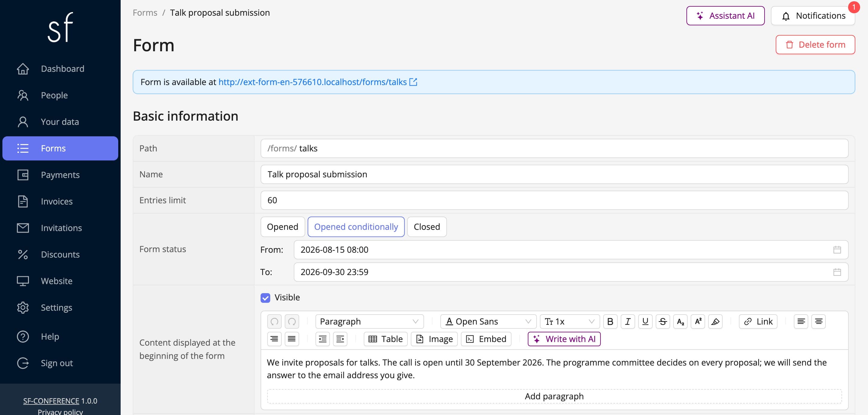This screenshot has height=415, width=868.
Task: Apply subscript formatting
Action: click(680, 322)
